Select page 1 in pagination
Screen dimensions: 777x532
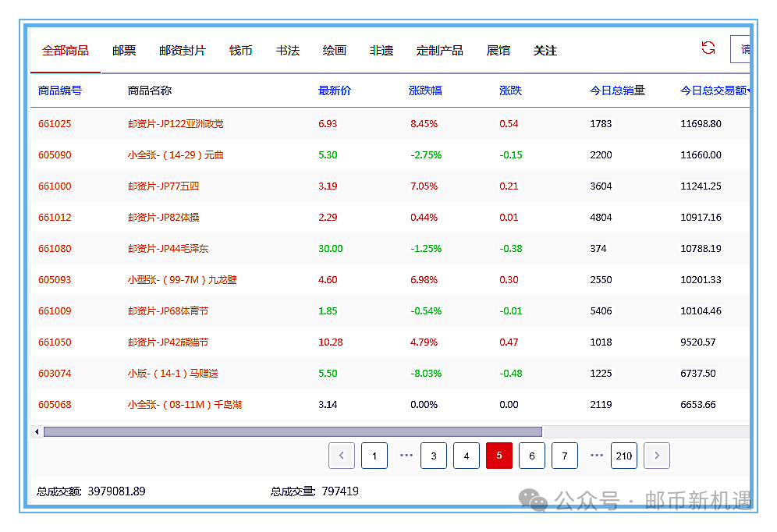[374, 456]
